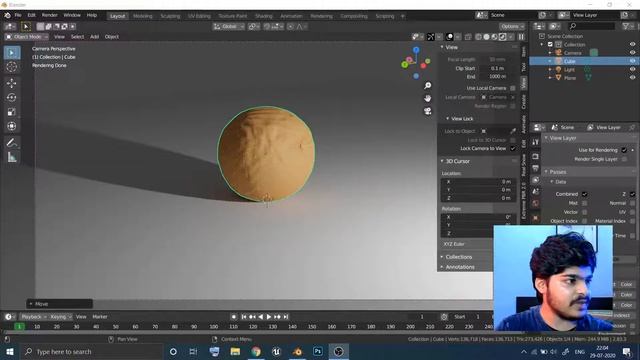The height and width of the screenshot is (360, 640).
Task: Open the Playback popover in timeline
Action: tap(33, 317)
